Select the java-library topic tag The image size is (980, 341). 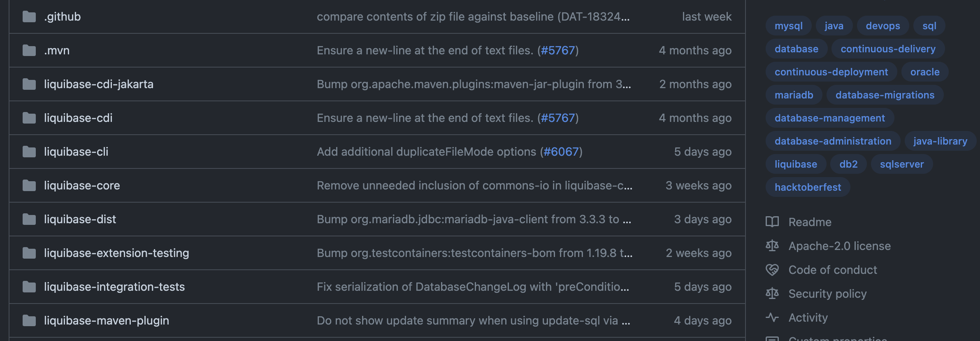tap(941, 141)
